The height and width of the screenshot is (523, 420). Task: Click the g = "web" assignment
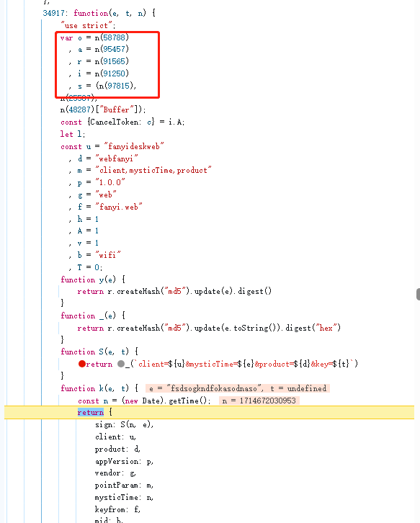[97, 195]
